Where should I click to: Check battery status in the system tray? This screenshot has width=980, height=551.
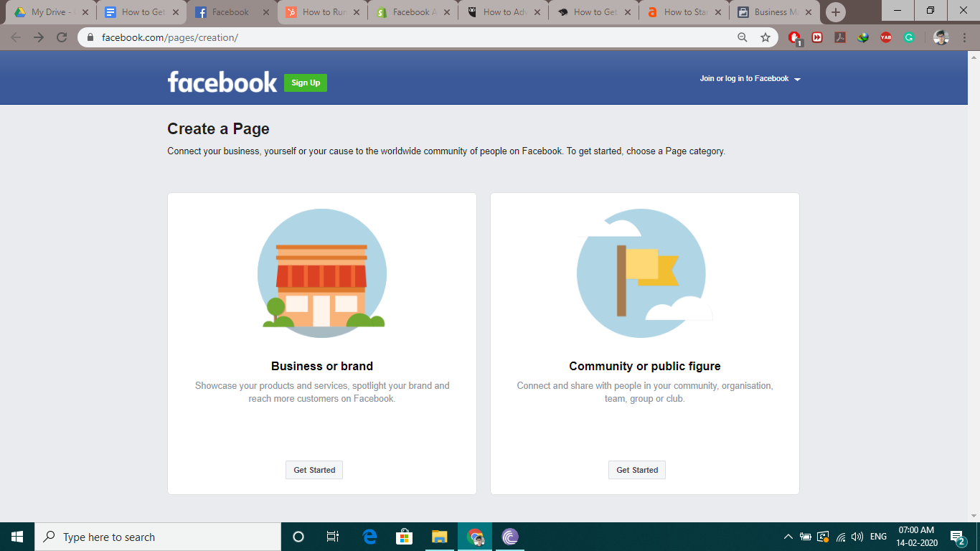(806, 537)
